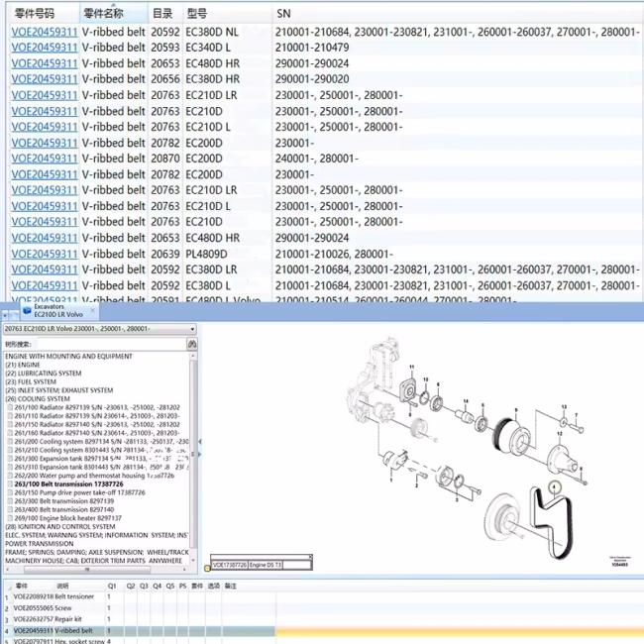The image size is (644, 644).
Task: Sort by SN column header
Action: tap(283, 14)
